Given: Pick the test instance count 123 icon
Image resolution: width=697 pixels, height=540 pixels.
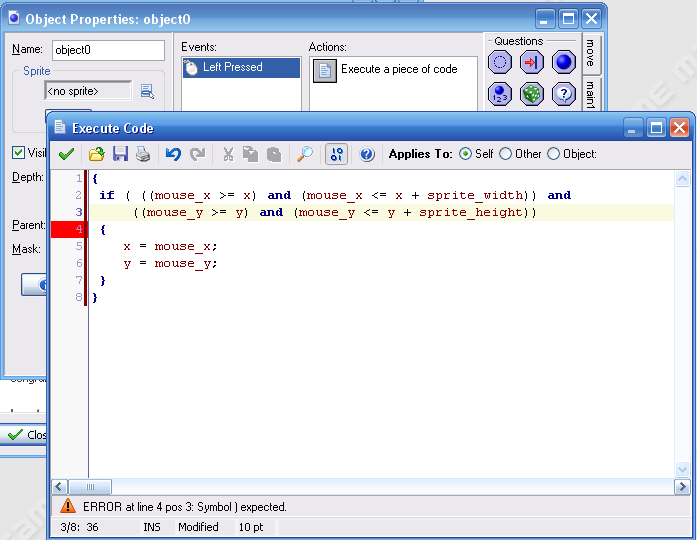Looking at the screenshot, I should click(500, 94).
